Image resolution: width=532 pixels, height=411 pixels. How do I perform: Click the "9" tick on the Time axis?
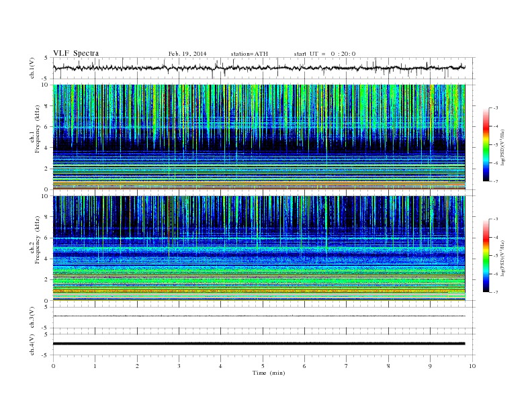430,366
